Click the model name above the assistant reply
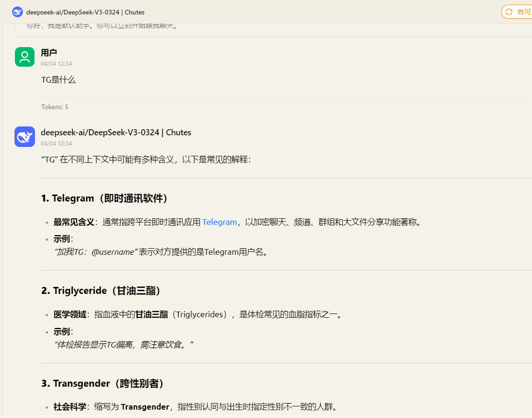532x418 pixels. click(116, 132)
